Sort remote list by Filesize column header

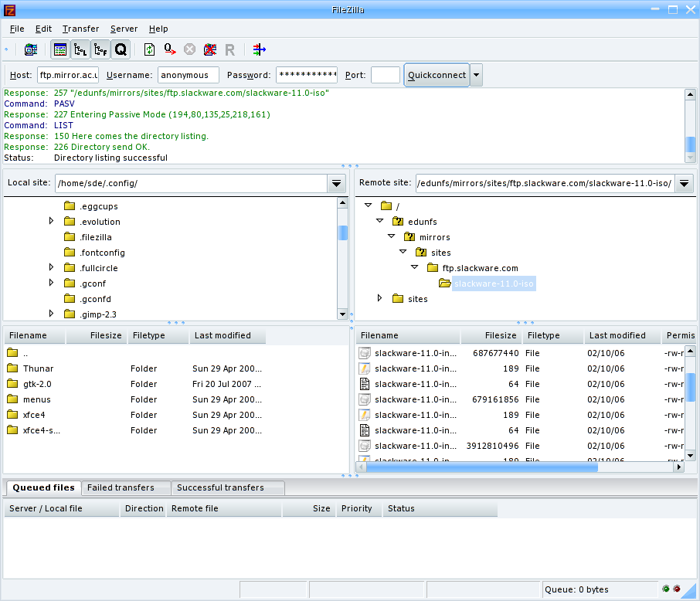pos(491,335)
